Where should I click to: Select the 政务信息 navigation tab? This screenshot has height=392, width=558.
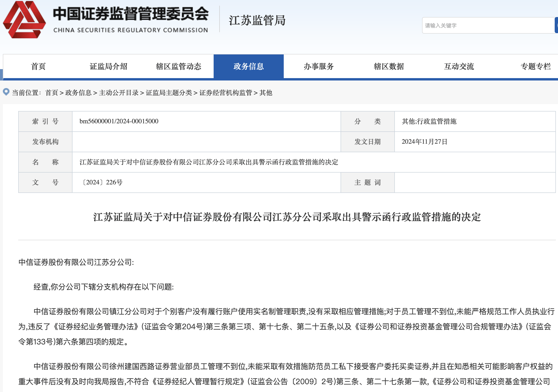tap(248, 66)
